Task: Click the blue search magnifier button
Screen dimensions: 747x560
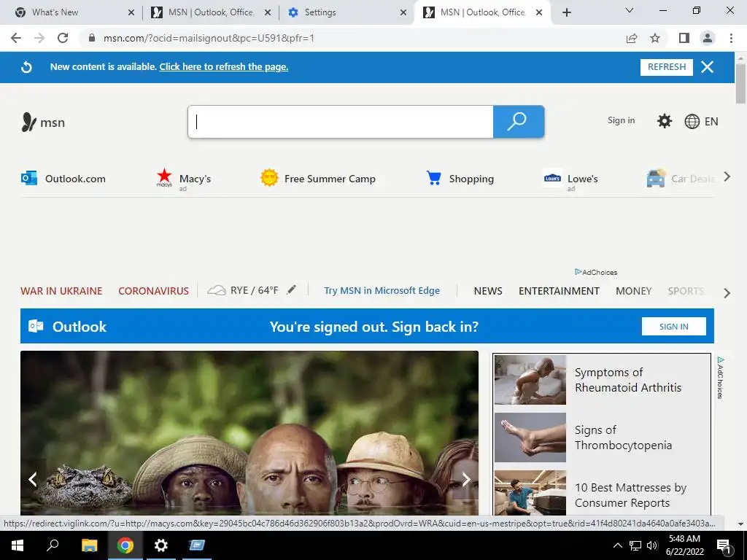Action: tap(519, 122)
